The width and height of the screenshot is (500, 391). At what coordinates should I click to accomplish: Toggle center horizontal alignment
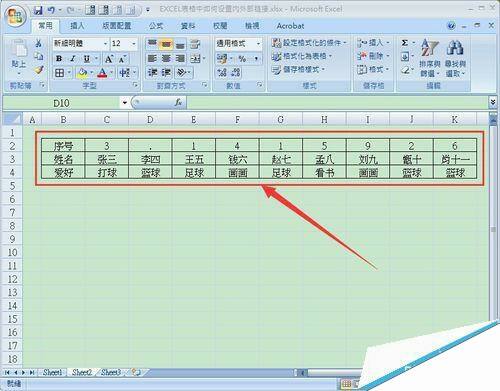[x=166, y=59]
